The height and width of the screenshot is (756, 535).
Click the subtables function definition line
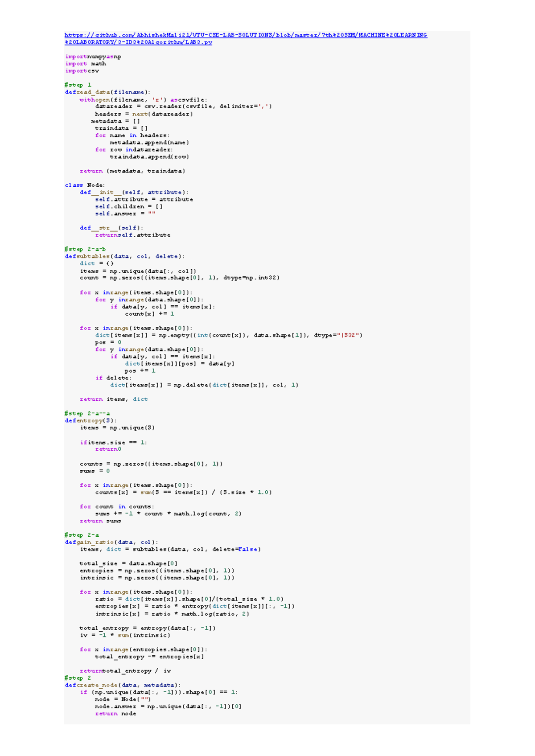124,256
